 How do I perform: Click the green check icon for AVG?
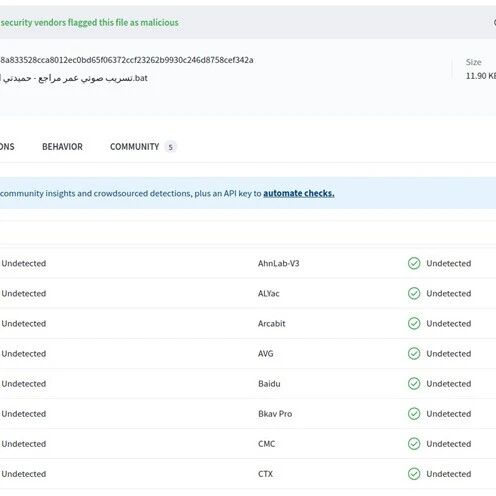pos(414,354)
